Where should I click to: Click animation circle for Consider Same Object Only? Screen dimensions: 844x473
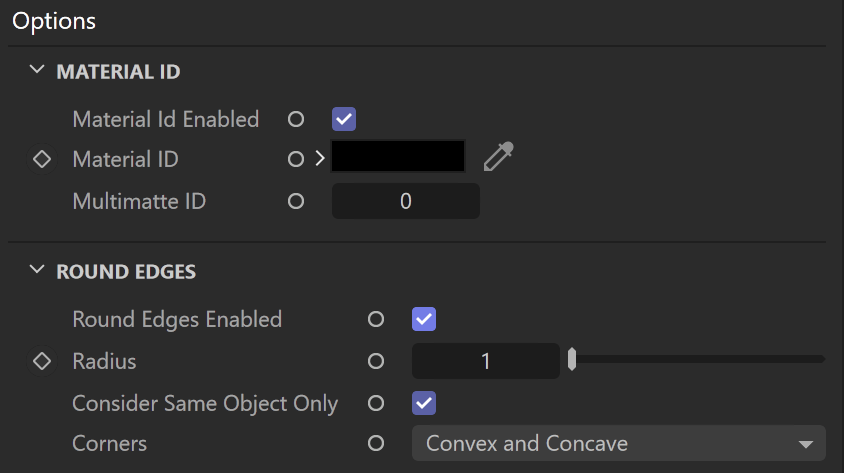coord(376,403)
